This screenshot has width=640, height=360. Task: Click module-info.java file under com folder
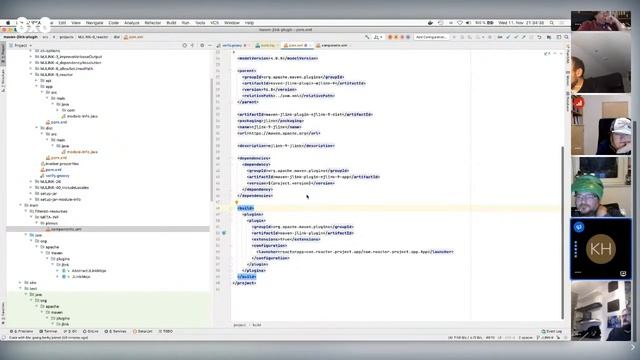click(80, 116)
